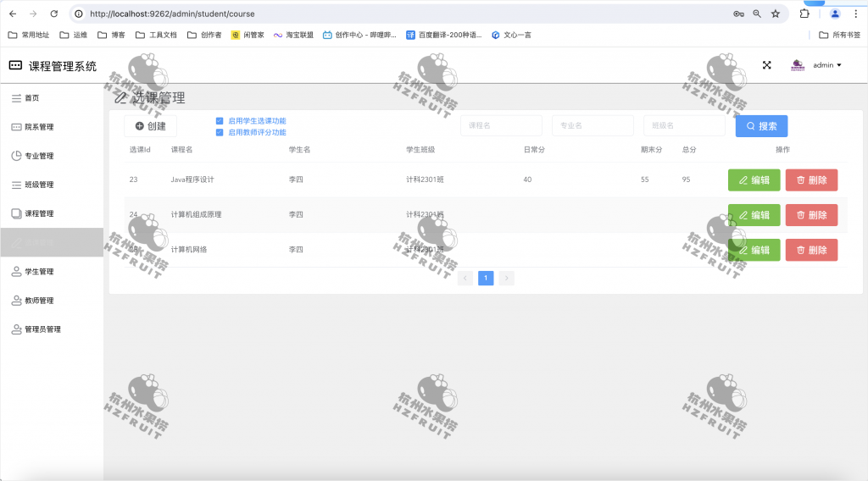Click the Java程序设计 course name cell
This screenshot has width=868, height=481.
[x=192, y=180]
